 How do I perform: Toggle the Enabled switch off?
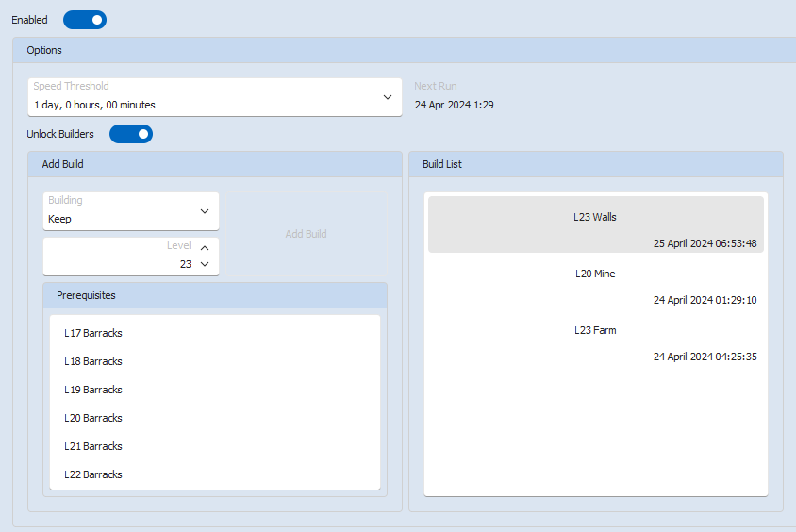[x=85, y=20]
